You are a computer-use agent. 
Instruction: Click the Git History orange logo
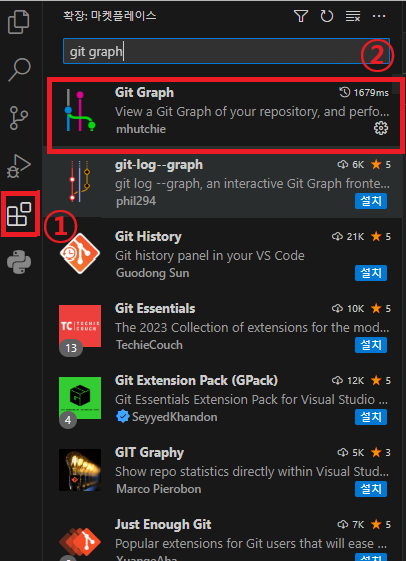(80, 254)
